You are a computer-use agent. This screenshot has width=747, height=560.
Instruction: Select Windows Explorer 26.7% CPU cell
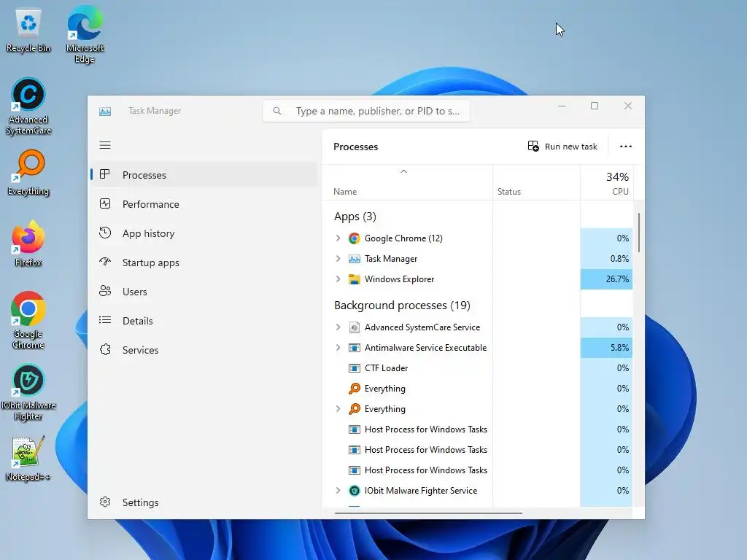tap(606, 279)
